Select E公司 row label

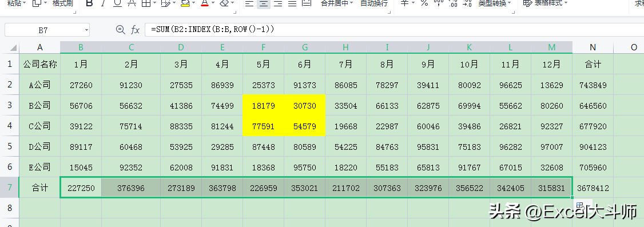[40, 167]
